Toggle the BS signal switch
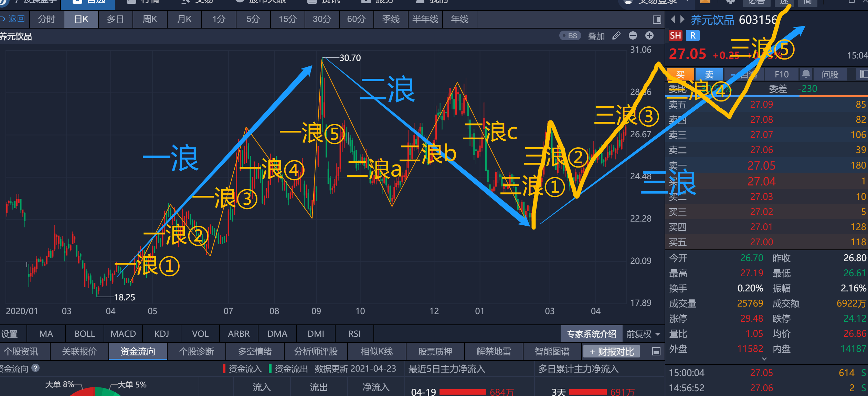 (x=570, y=36)
